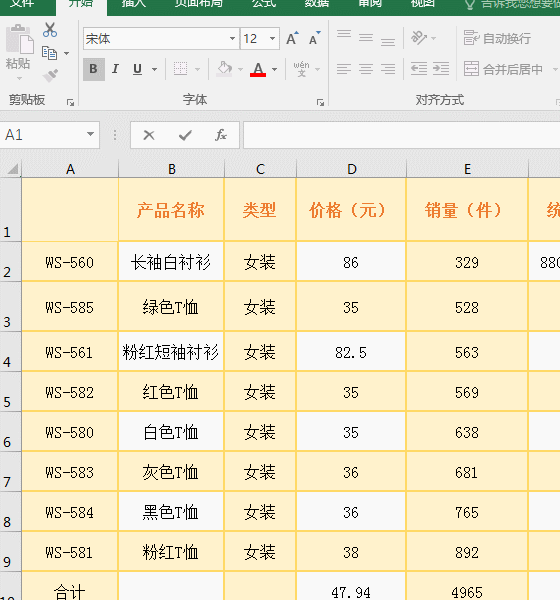Align text right icon
This screenshot has width=560, height=600.
(388, 69)
